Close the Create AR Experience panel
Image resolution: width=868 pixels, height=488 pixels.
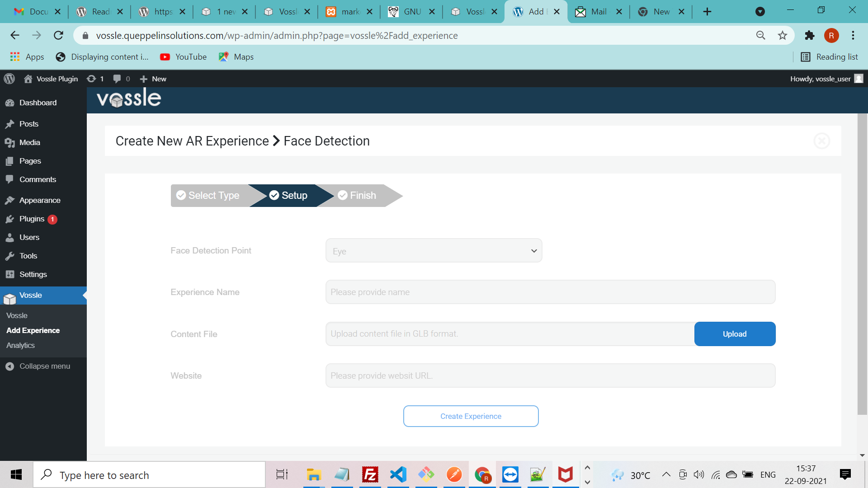[821, 141]
